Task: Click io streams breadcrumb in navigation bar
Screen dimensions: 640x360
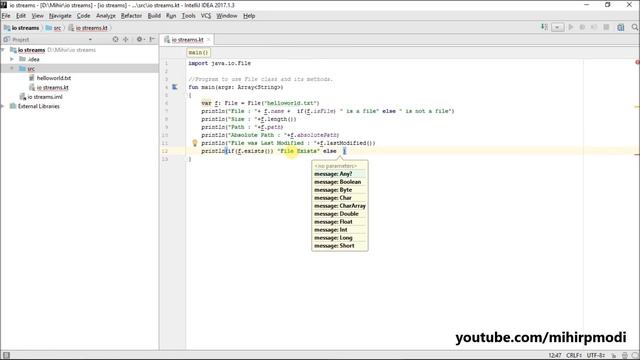Action: (x=22, y=28)
